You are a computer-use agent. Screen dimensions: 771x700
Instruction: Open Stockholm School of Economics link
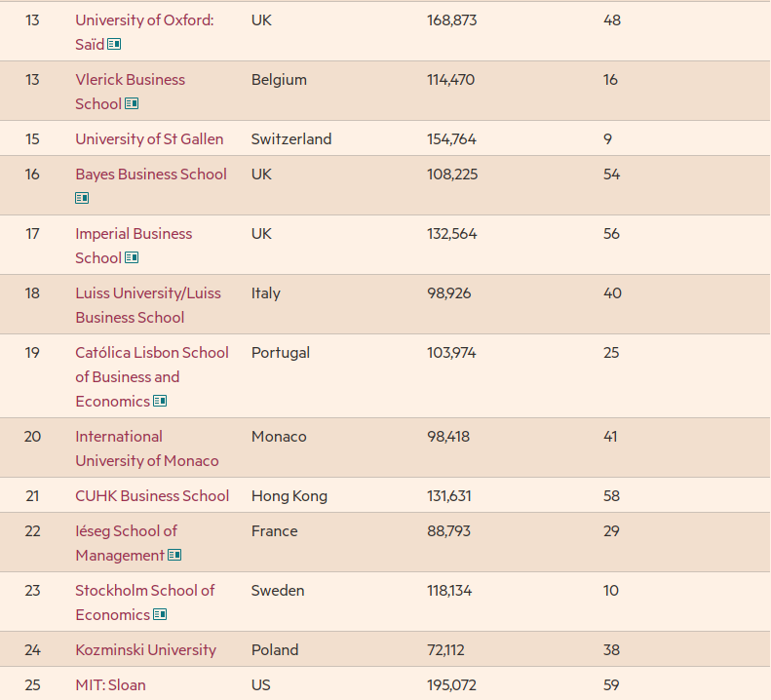pyautogui.click(x=145, y=603)
